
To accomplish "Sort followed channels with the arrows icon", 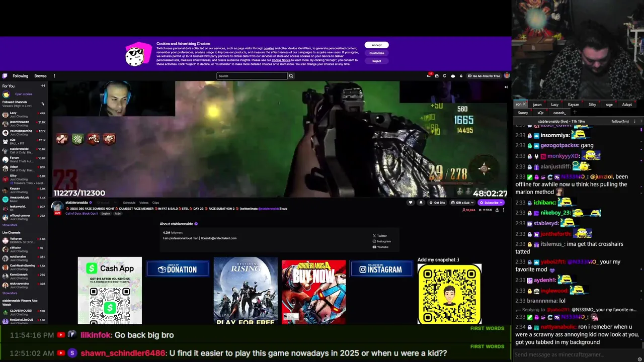I will (43, 104).
